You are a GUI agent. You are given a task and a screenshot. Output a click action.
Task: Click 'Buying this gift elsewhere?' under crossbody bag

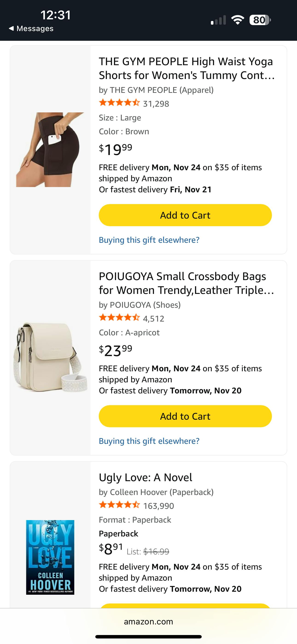(149, 441)
